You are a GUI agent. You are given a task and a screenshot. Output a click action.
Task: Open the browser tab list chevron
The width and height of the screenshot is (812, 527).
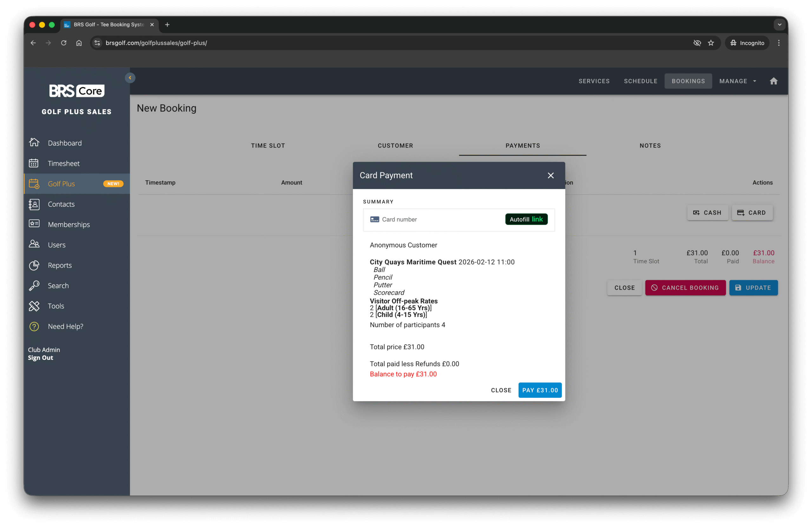pos(779,24)
